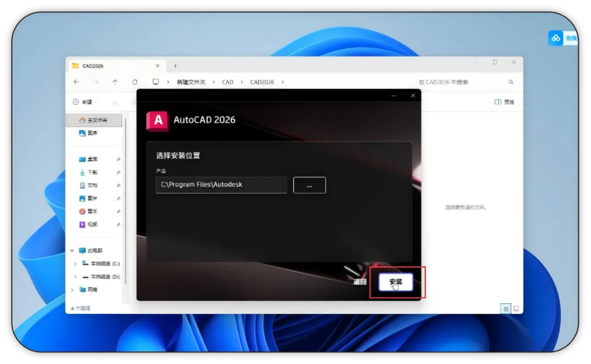Click the CAD2026 breadcrumb in address bar
591x364 pixels.
(x=262, y=82)
